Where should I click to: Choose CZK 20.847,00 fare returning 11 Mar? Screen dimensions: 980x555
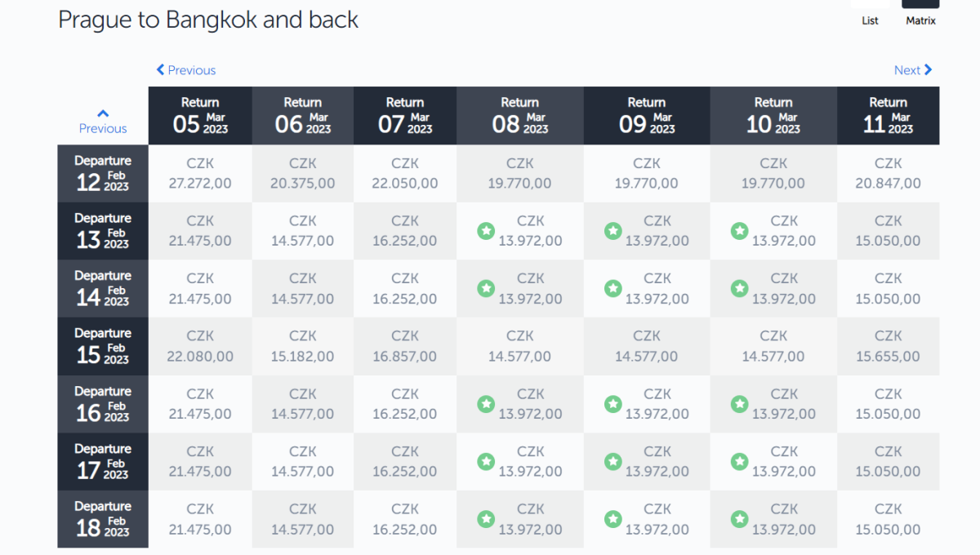tap(888, 174)
